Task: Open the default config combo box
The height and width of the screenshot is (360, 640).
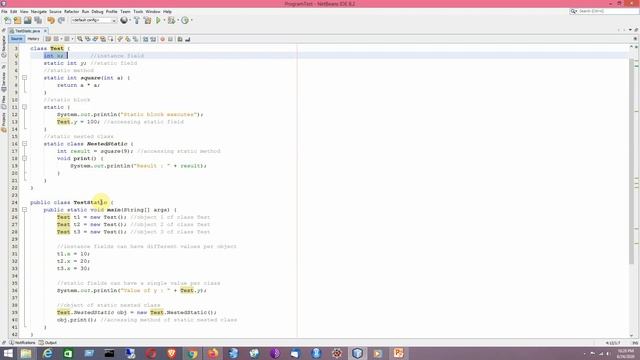Action: 94,20
